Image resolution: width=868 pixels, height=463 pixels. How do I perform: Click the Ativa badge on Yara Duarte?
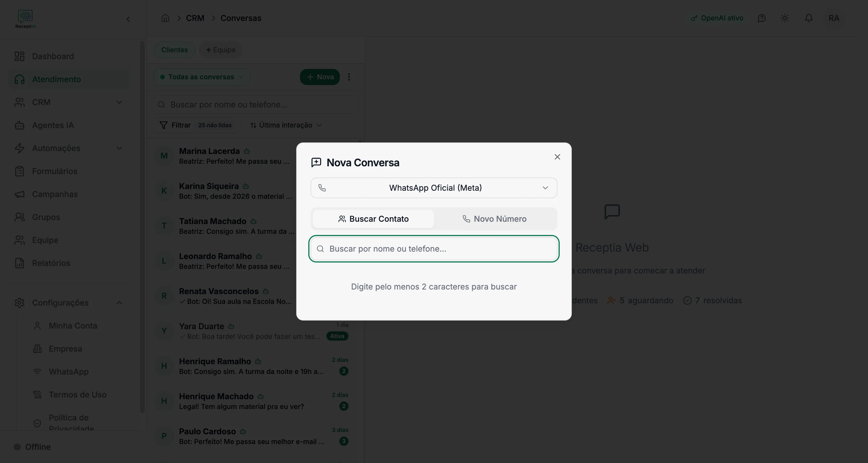(x=337, y=336)
